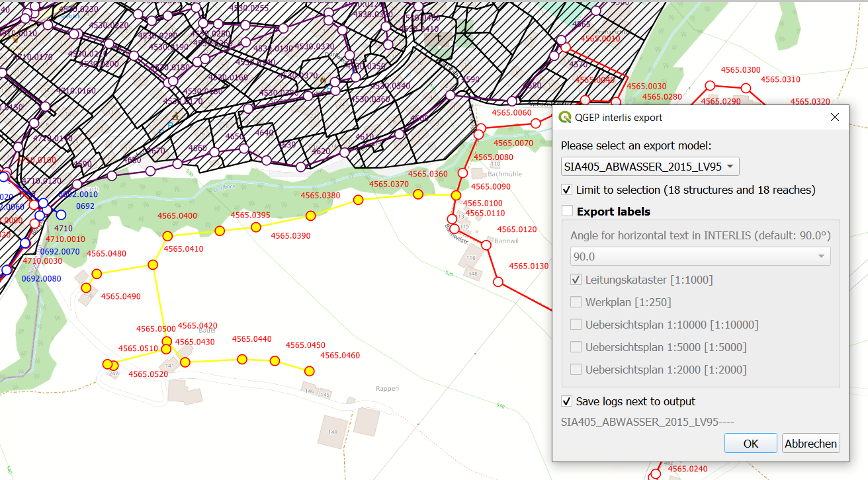Enable the Export labels checkbox
Viewport: 868px width, 480px height.
pos(567,212)
